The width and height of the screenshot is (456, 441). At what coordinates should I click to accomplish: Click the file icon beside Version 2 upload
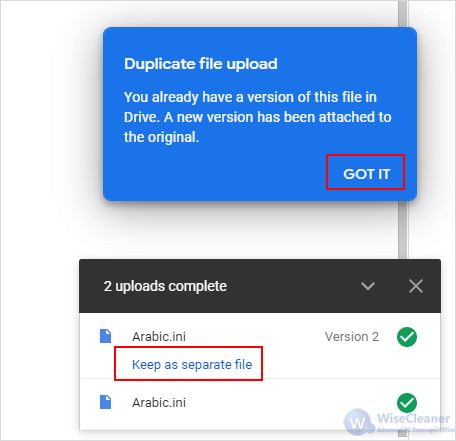[105, 336]
